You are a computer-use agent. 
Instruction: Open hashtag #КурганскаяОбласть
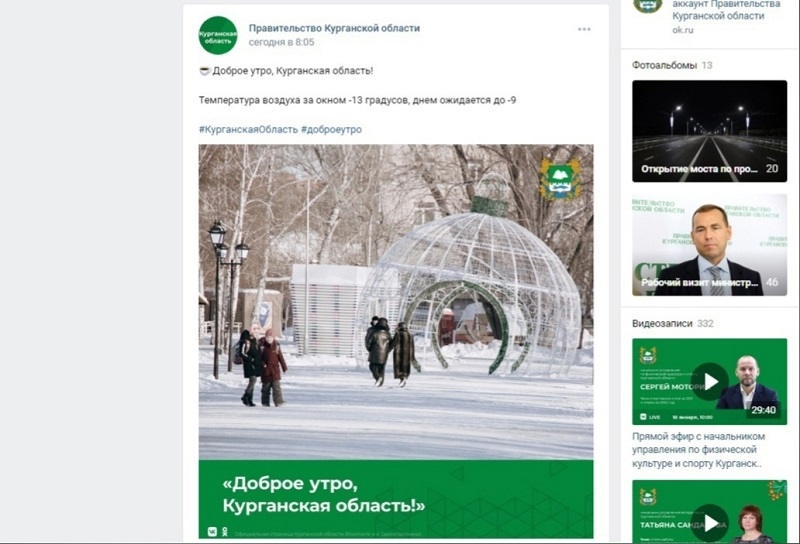click(248, 130)
